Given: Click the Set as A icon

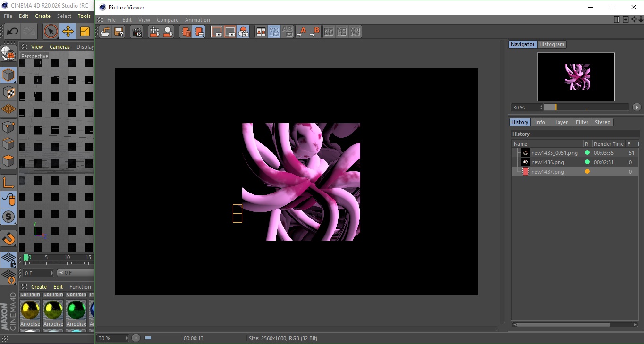Looking at the screenshot, I should pyautogui.click(x=301, y=32).
